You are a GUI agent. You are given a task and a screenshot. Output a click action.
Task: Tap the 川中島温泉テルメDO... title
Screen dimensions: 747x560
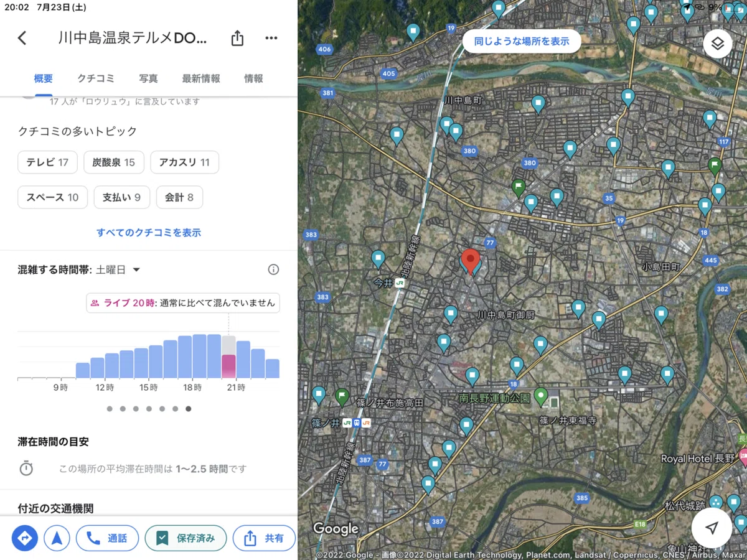pos(133,38)
